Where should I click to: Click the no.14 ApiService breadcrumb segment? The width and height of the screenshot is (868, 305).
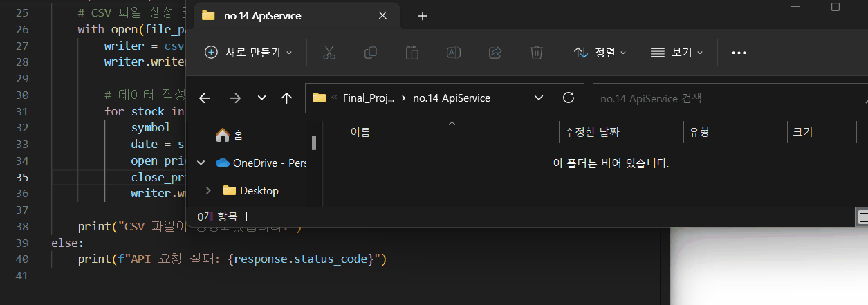tap(452, 98)
